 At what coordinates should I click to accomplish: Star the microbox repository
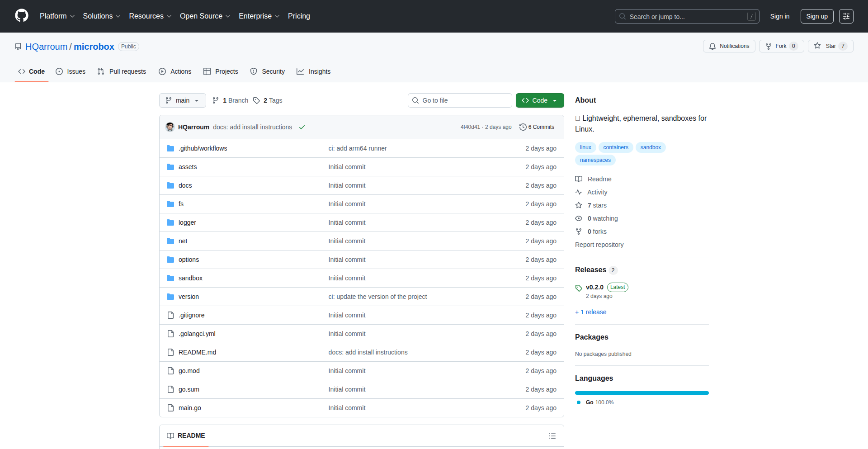(830, 46)
